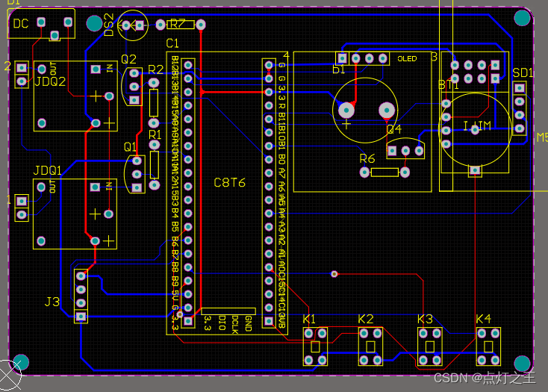Select the left buzzer pad near plus sign
548x392 pixels.
point(346,111)
